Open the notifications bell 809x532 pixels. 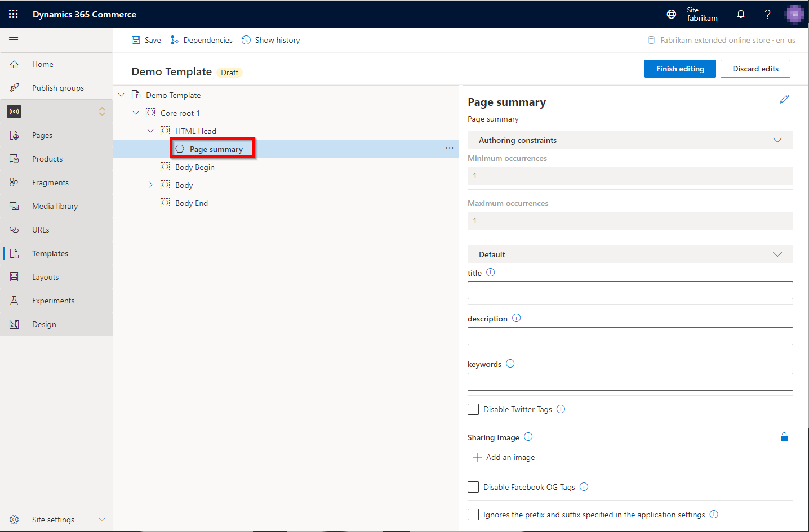[741, 14]
